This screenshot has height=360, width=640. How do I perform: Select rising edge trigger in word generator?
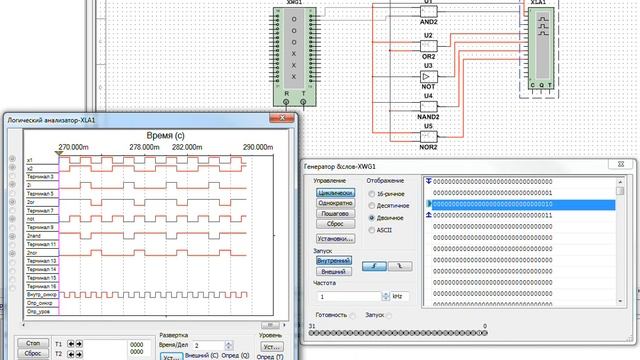point(374,266)
